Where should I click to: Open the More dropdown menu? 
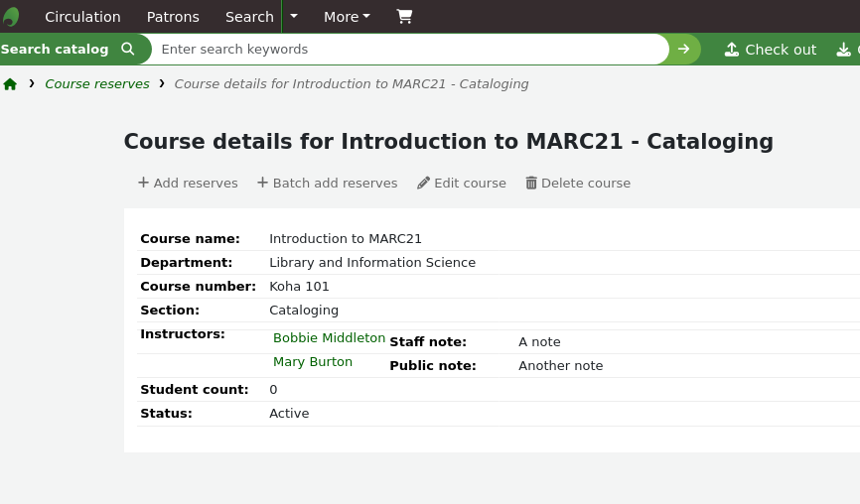pos(347,17)
